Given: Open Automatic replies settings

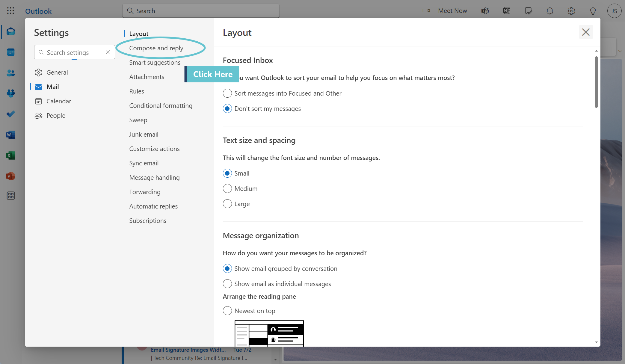Looking at the screenshot, I should [153, 206].
